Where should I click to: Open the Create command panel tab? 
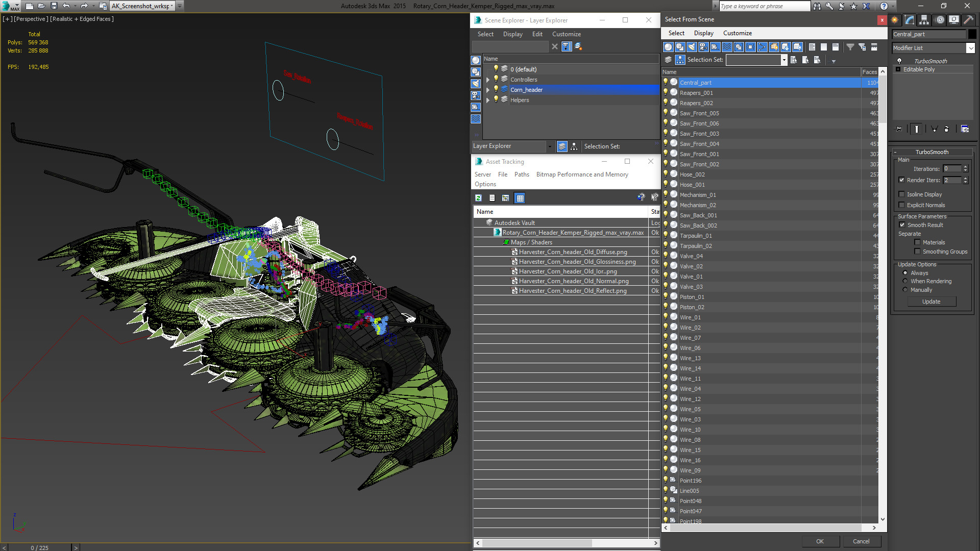[895, 20]
